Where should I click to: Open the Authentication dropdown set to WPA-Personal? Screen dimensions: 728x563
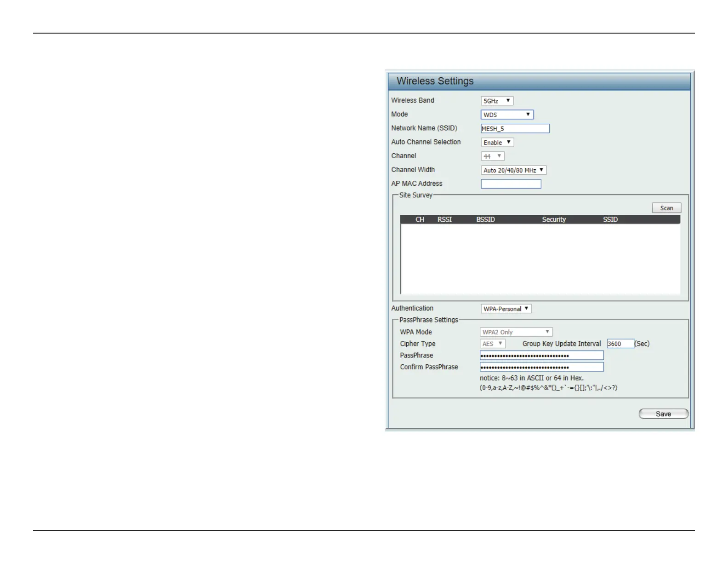(x=506, y=309)
